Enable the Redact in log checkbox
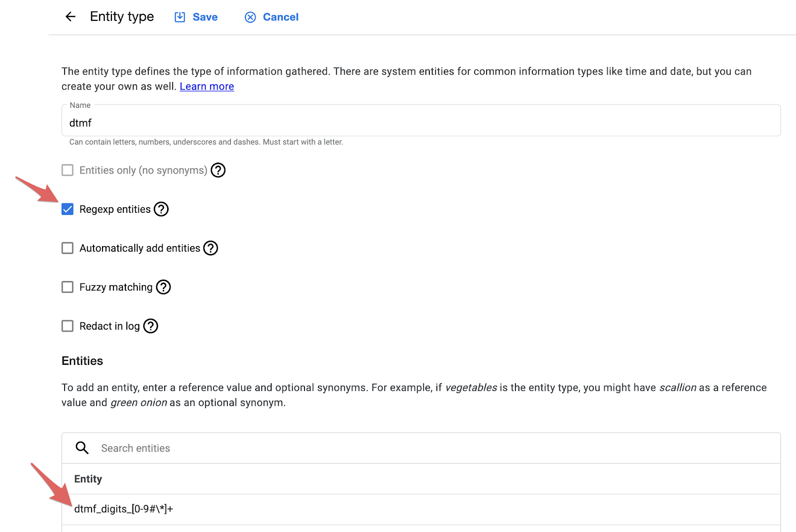Viewport: 796px width, 532px height. pyautogui.click(x=68, y=326)
